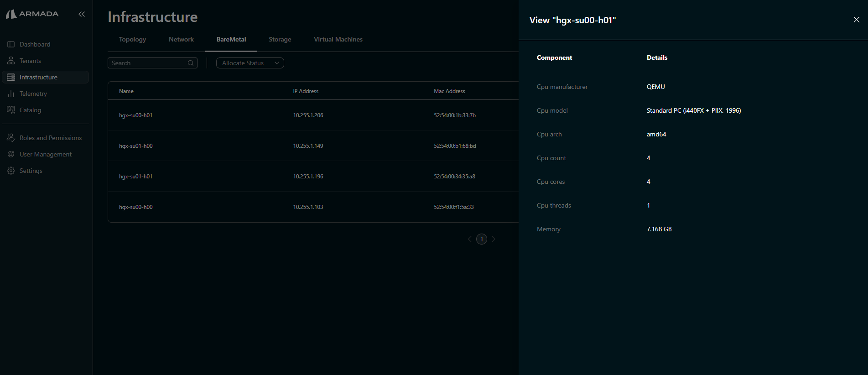Click the Tenants people icon

pos(11,61)
